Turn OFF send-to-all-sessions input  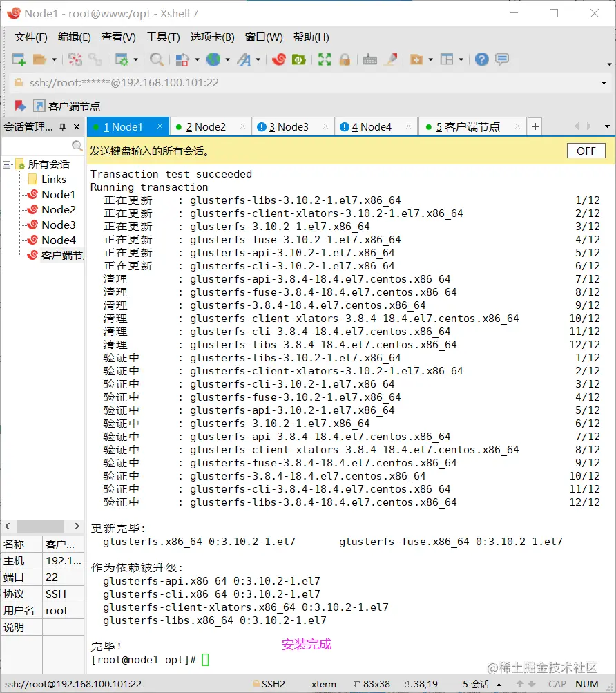click(x=586, y=151)
